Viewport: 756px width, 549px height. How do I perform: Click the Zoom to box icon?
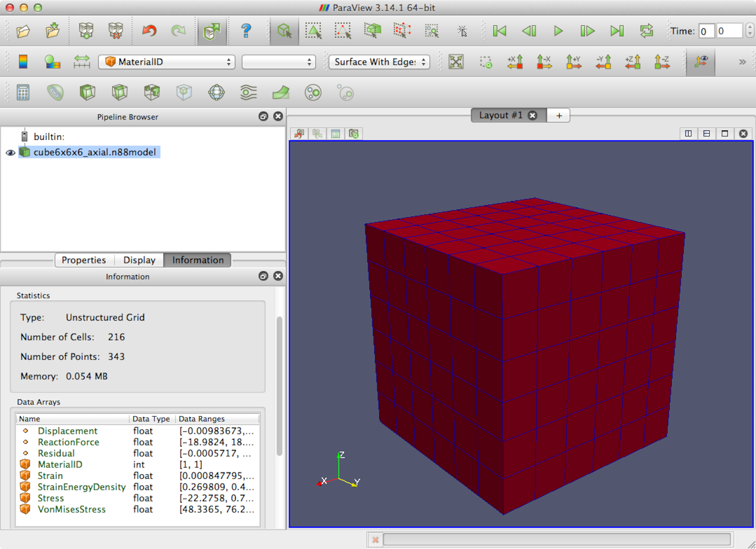(486, 62)
